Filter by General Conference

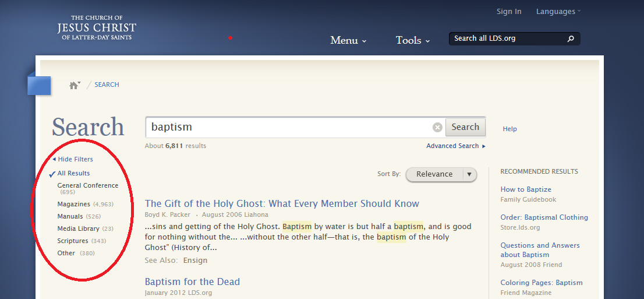click(87, 188)
